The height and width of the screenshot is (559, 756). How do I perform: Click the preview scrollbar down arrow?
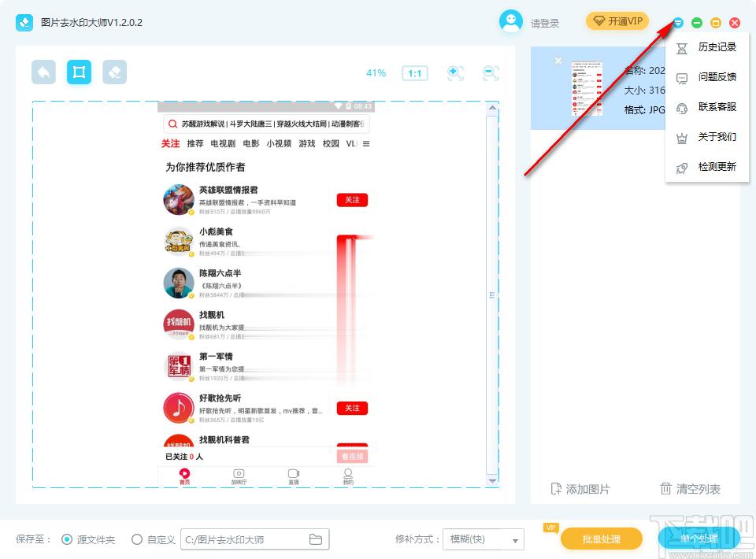pyautogui.click(x=492, y=480)
